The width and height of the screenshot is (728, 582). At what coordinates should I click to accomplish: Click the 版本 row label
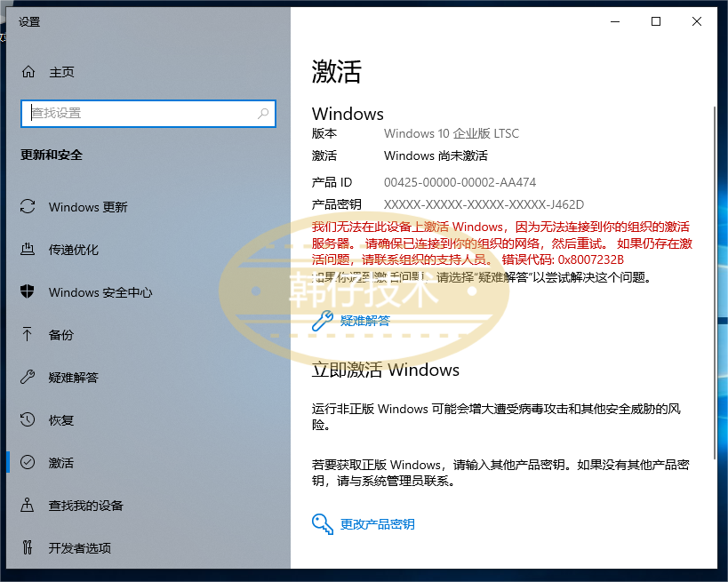coord(324,133)
